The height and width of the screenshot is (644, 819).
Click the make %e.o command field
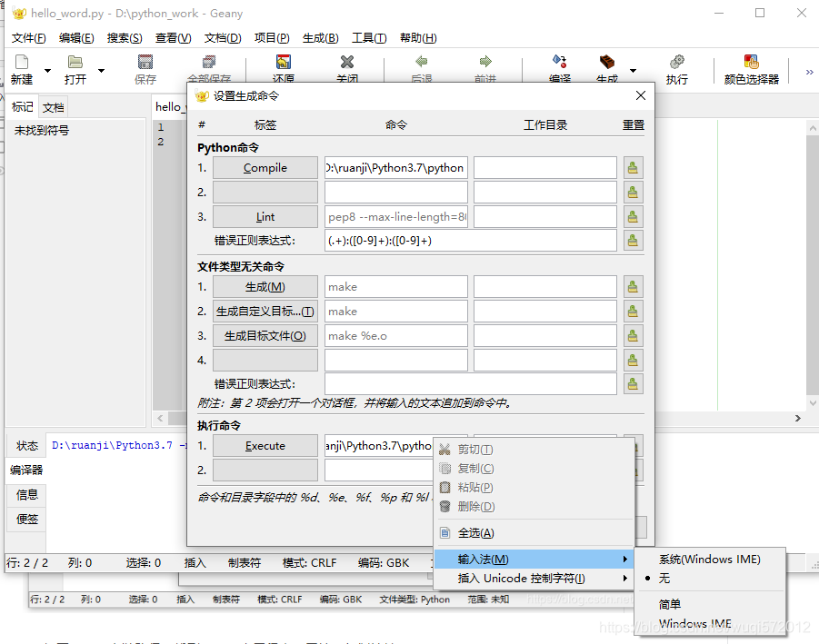[x=396, y=335]
